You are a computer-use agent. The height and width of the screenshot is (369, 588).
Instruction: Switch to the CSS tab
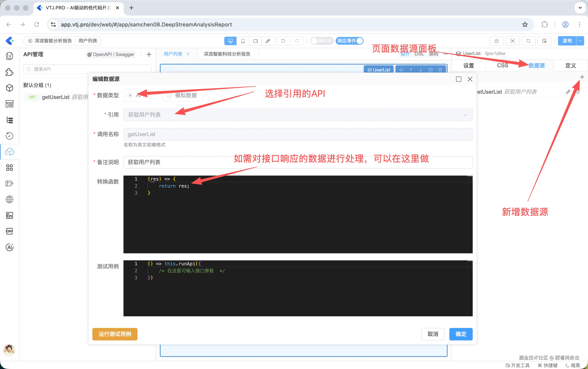pos(502,65)
